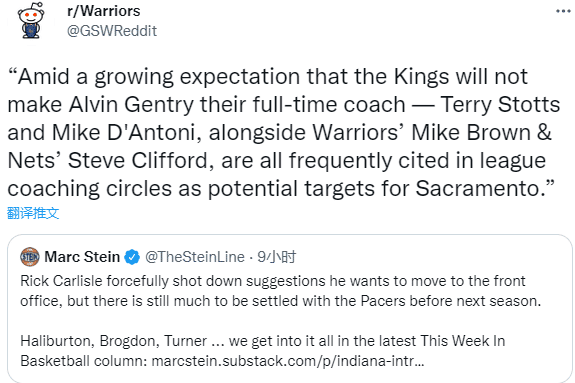This screenshot has height=383, width=575.
Task: Click the tweet line mentioning Mike D'Antoni
Action: 279,133
